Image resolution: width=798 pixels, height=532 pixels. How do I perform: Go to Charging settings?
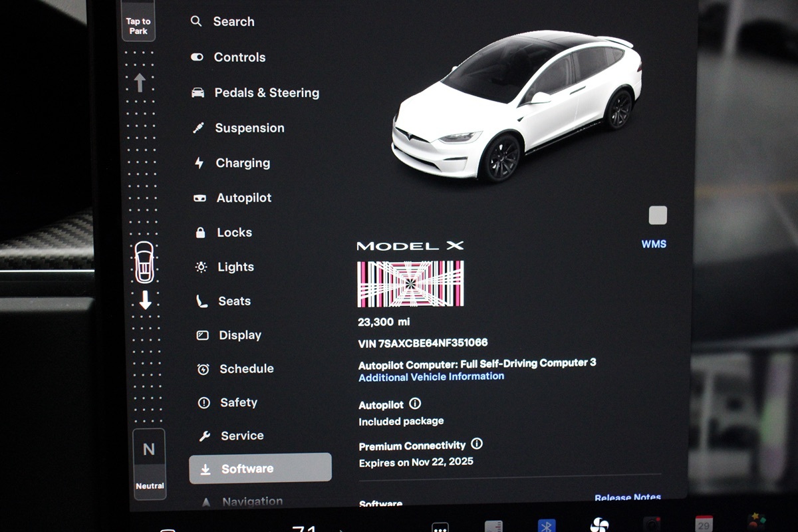pos(242,163)
